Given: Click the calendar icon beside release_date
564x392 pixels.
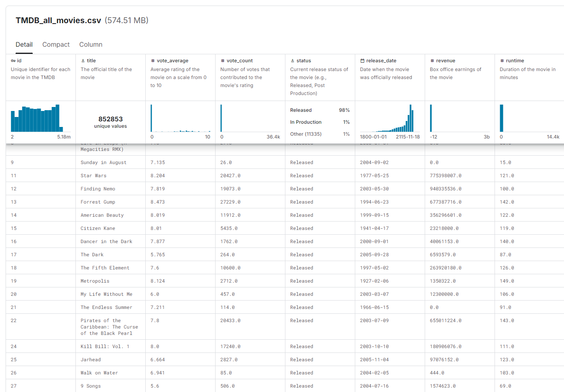Looking at the screenshot, I should (362, 61).
